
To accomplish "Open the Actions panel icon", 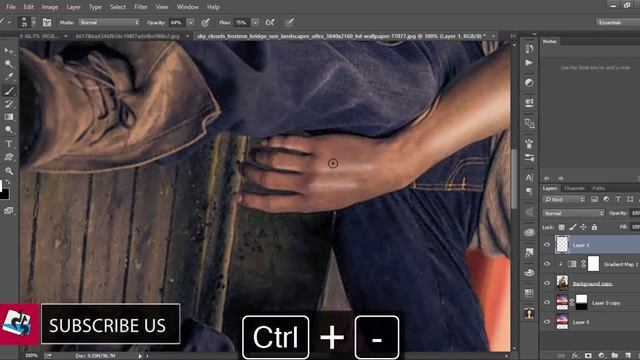I will tap(529, 63).
